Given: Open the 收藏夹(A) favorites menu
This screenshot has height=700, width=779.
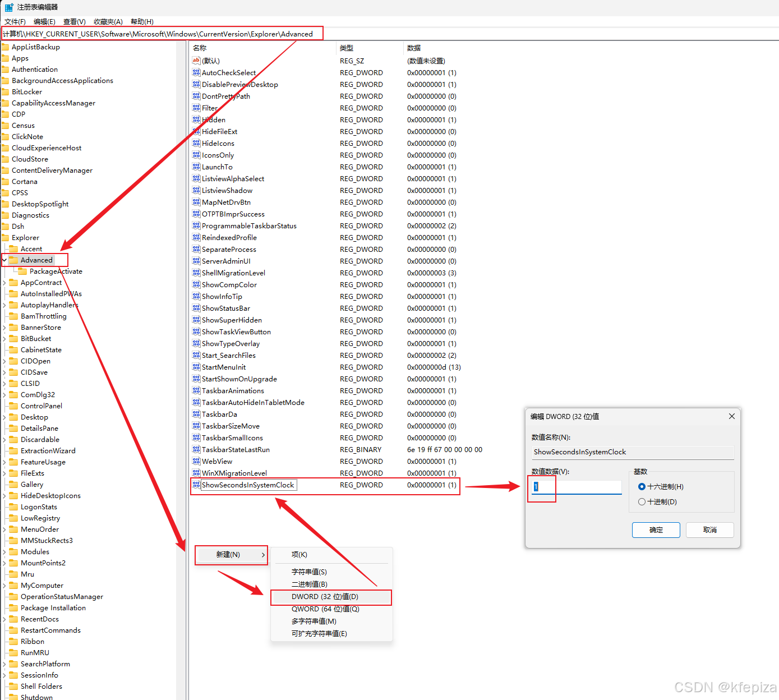Looking at the screenshot, I should tap(108, 22).
